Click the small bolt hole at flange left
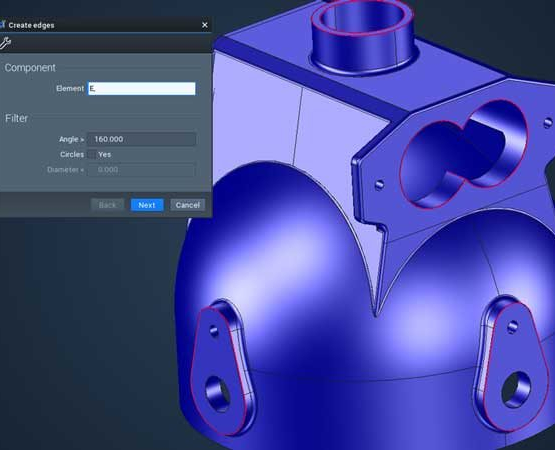555x450 pixels. click(379, 184)
